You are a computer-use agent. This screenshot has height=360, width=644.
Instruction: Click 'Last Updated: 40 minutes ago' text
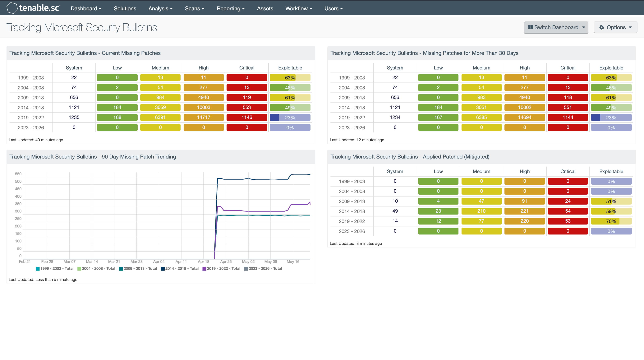click(36, 140)
